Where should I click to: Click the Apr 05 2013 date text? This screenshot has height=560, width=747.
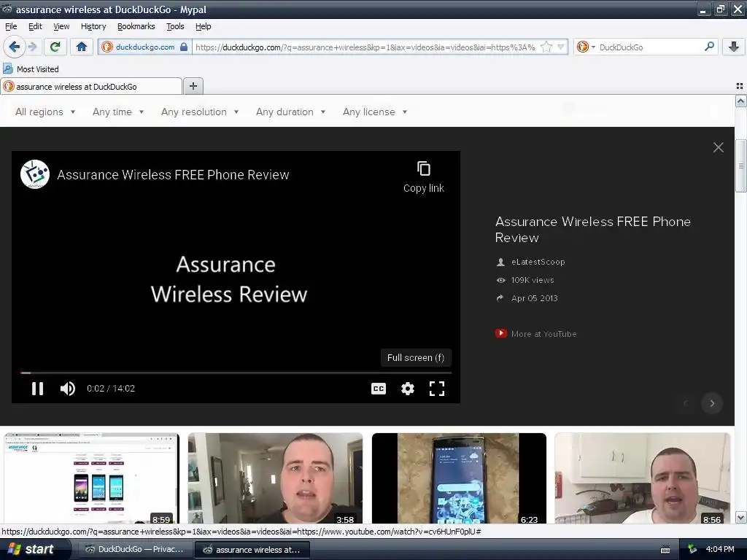tap(534, 298)
